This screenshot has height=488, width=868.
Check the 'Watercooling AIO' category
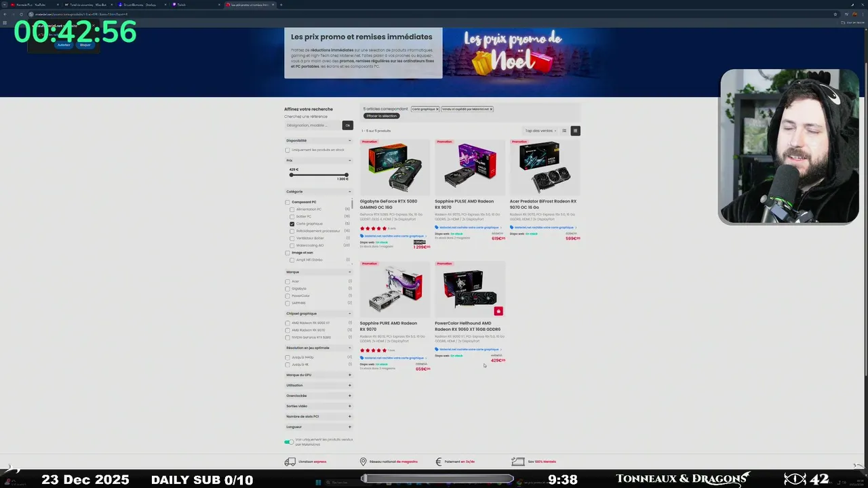click(292, 245)
